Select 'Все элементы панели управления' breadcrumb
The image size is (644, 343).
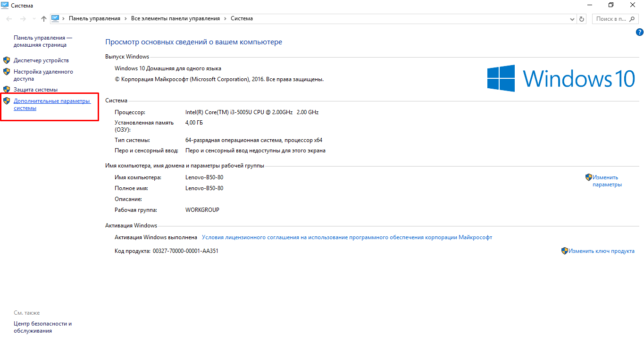(x=176, y=18)
